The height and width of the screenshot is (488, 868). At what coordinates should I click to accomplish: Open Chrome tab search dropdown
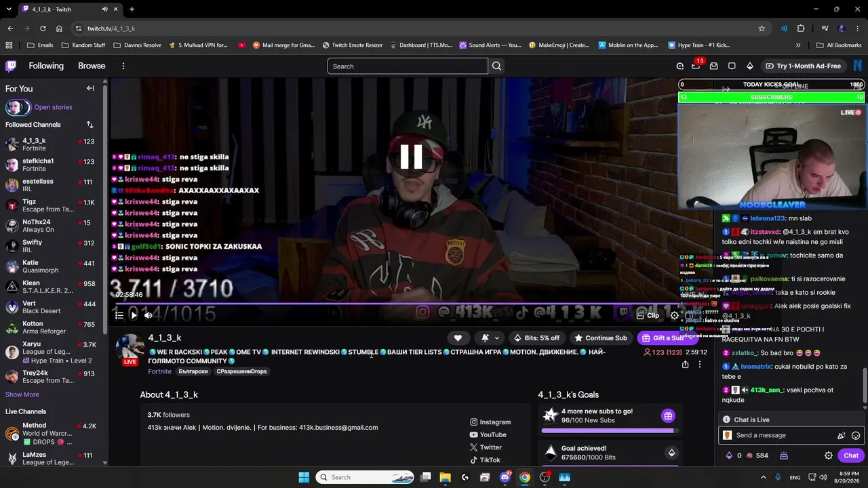(9, 9)
